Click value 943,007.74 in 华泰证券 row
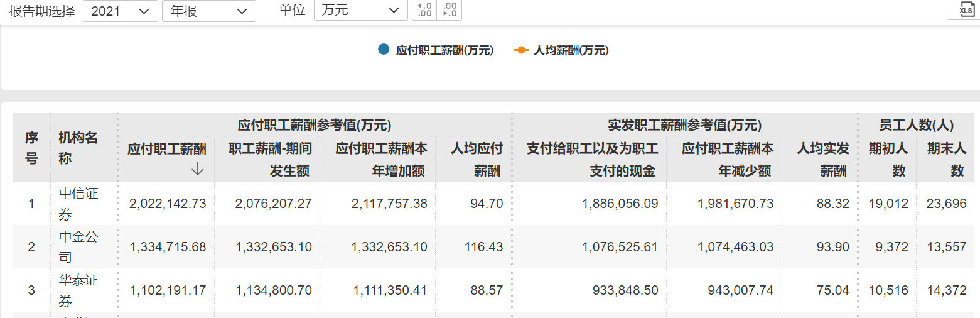Screen dimensions: 980x318 [x=741, y=290]
